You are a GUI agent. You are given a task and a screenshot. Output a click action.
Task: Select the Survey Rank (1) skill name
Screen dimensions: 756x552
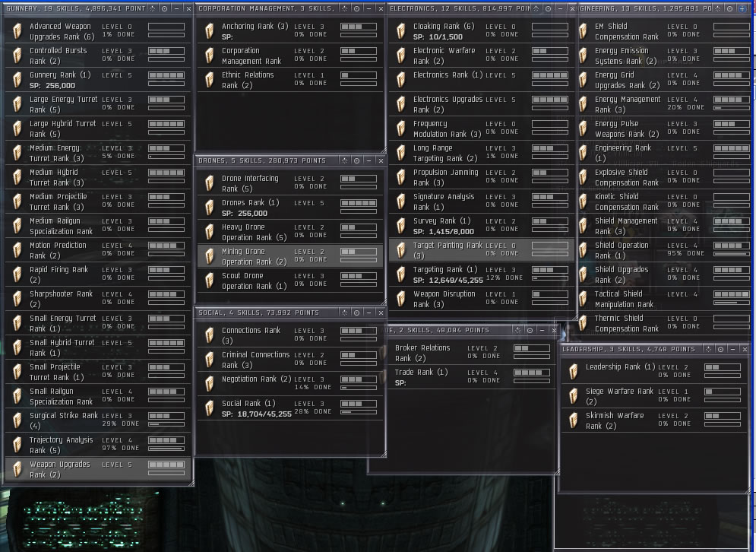[441, 221]
